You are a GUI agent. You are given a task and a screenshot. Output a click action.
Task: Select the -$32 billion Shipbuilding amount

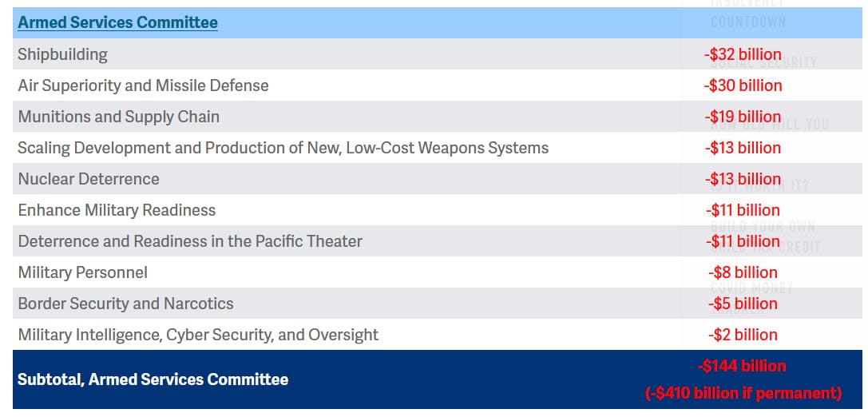point(743,54)
